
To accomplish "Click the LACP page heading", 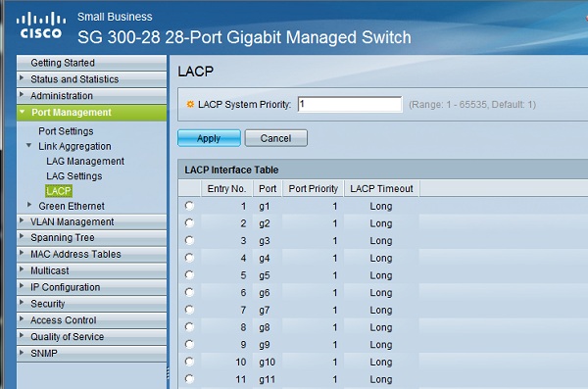I will point(195,72).
